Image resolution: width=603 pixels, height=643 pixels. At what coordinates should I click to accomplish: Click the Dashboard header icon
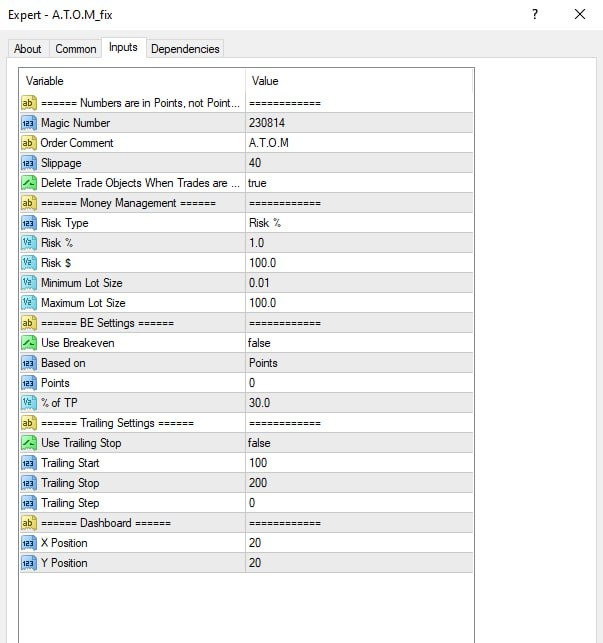coord(29,523)
